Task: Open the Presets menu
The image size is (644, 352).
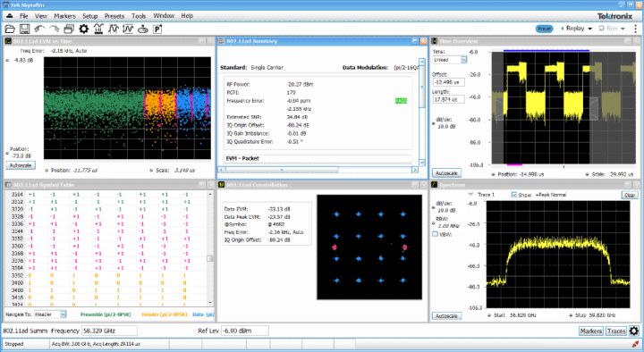Action: [x=114, y=16]
